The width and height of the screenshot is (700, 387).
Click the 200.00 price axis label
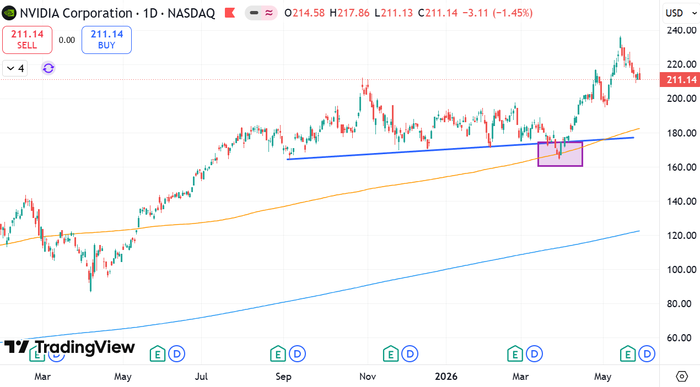tap(682, 98)
